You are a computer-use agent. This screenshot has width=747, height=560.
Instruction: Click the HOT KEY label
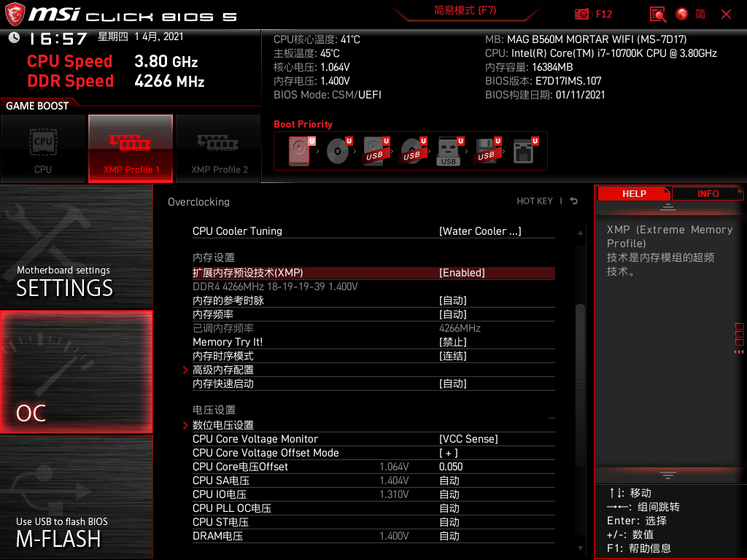[x=535, y=201]
